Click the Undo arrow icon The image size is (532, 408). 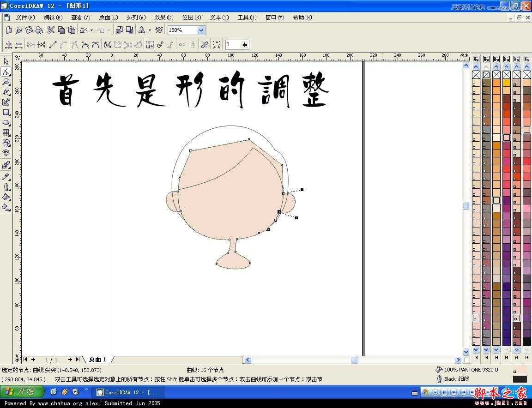click(84, 30)
